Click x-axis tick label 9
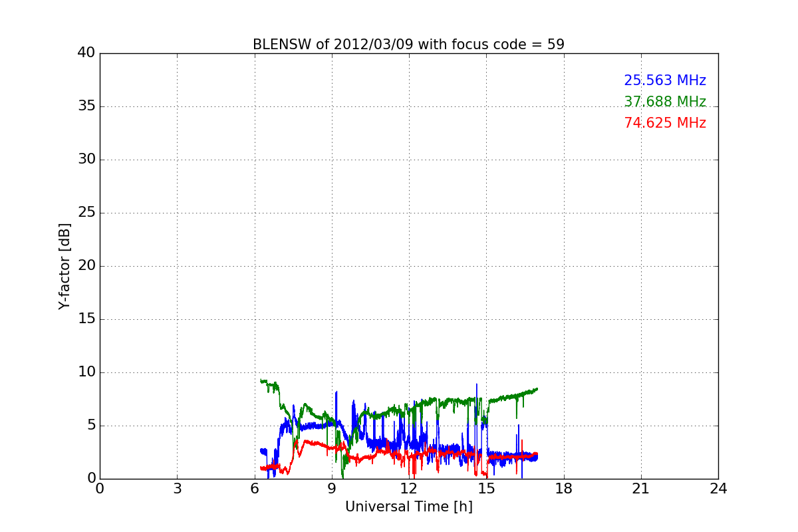Image resolution: width=798 pixels, height=532 pixels. tap(332, 489)
